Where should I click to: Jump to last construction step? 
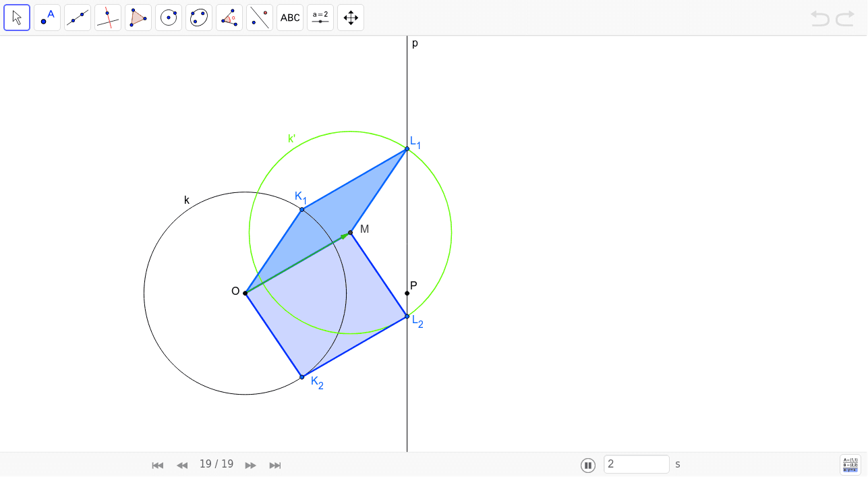(275, 465)
